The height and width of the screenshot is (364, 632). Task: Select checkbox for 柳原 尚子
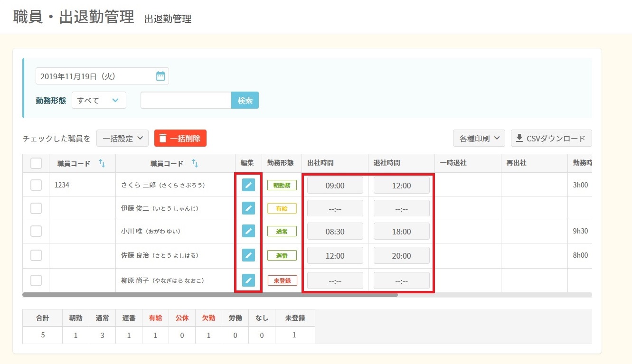(x=36, y=280)
